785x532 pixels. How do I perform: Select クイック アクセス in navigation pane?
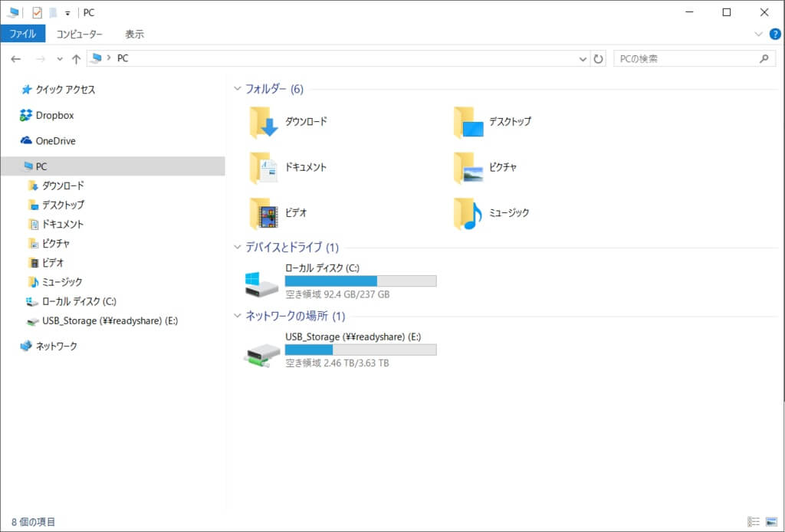[x=65, y=90]
